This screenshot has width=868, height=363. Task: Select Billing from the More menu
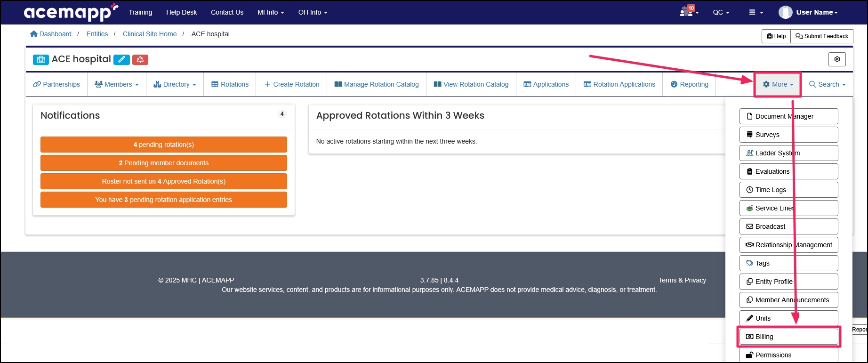(x=788, y=337)
